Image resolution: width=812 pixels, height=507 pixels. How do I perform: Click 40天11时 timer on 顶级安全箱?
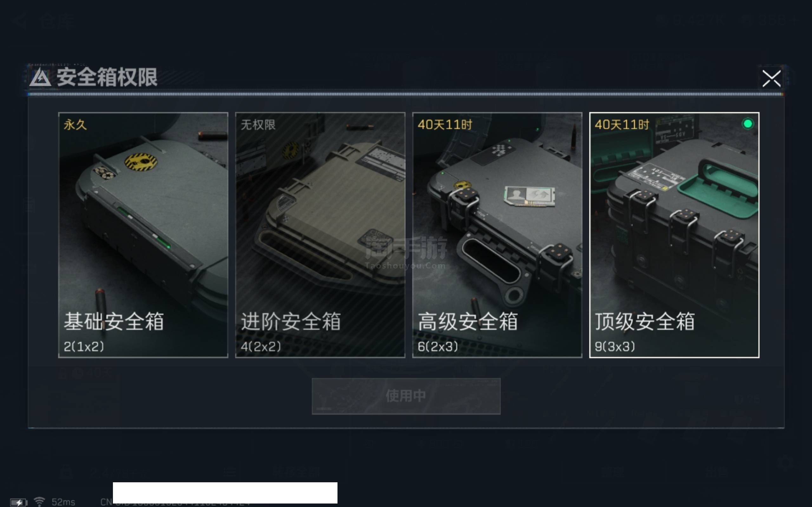tap(622, 125)
